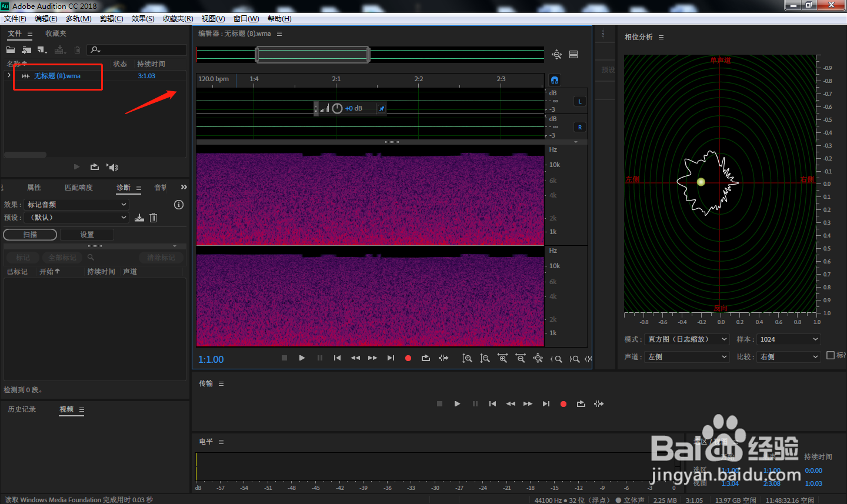This screenshot has height=504, width=847.
Task: Open the 样本 1024 dropdown
Action: (788, 339)
